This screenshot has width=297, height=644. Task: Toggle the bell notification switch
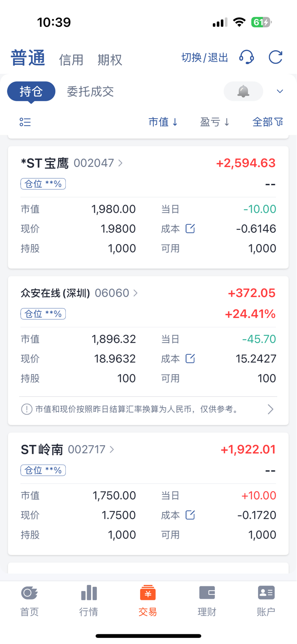243,91
